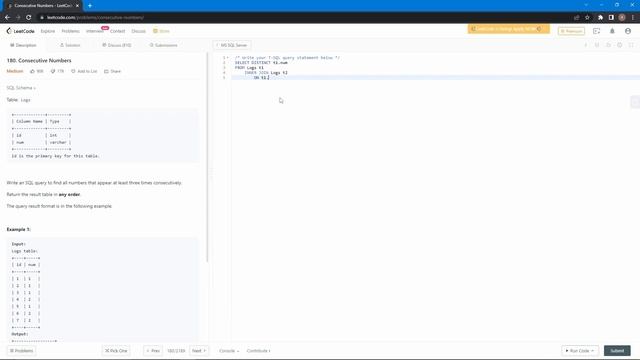640x360 pixels.
Task: Click the Premium button
Action: click(x=571, y=31)
